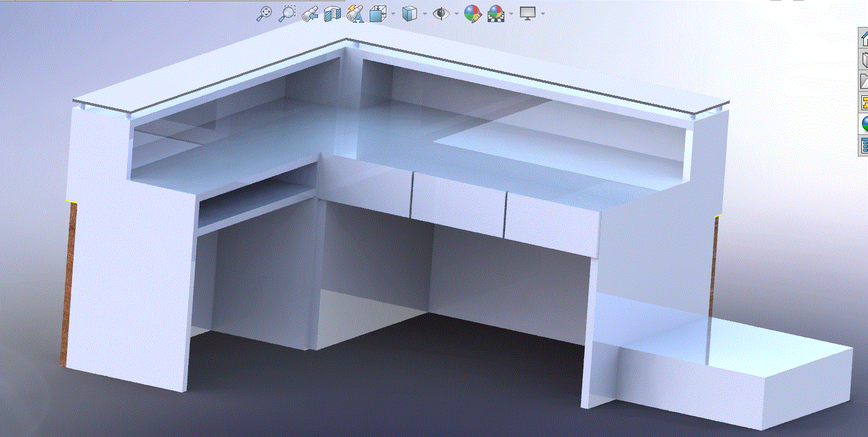Click the Apply Scene icon
The image size is (868, 437).
(496, 13)
